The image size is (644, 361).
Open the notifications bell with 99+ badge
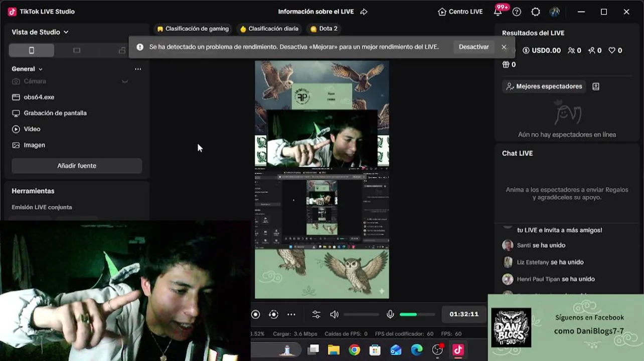coord(498,12)
